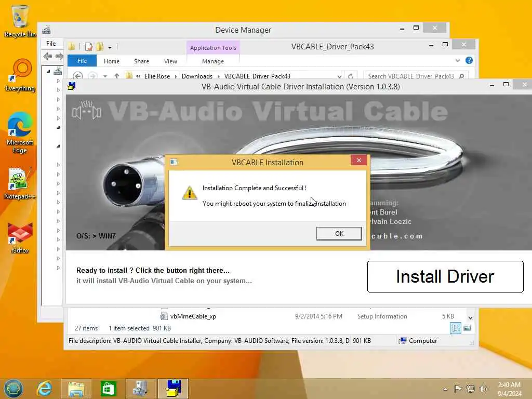Image resolution: width=532 pixels, height=399 pixels.
Task: Click the Device Manager back arrow
Action: point(47,56)
